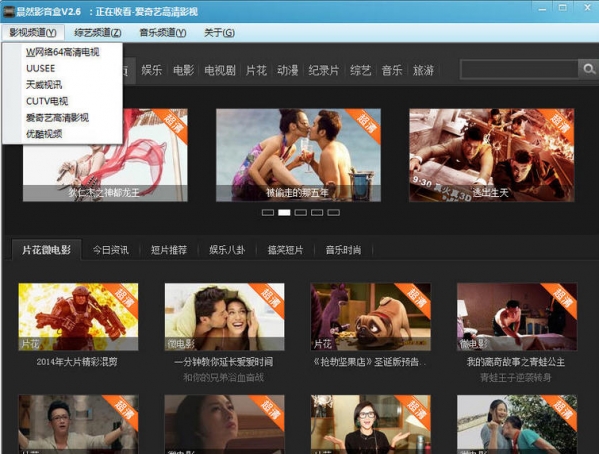This screenshot has width=599, height=454.
Task: Click title link《抢劫坚果店》圣诞版预告
Action: tap(370, 362)
